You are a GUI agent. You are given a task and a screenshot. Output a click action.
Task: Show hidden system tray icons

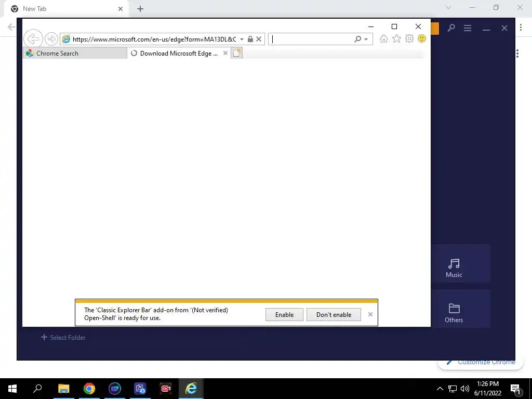coord(440,389)
